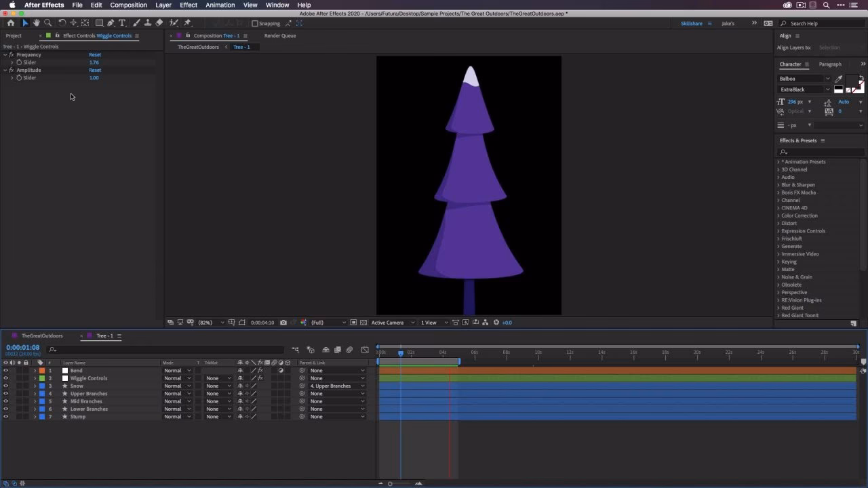The height and width of the screenshot is (488, 868).
Task: Select the Clone Stamp tool
Action: pyautogui.click(x=149, y=22)
